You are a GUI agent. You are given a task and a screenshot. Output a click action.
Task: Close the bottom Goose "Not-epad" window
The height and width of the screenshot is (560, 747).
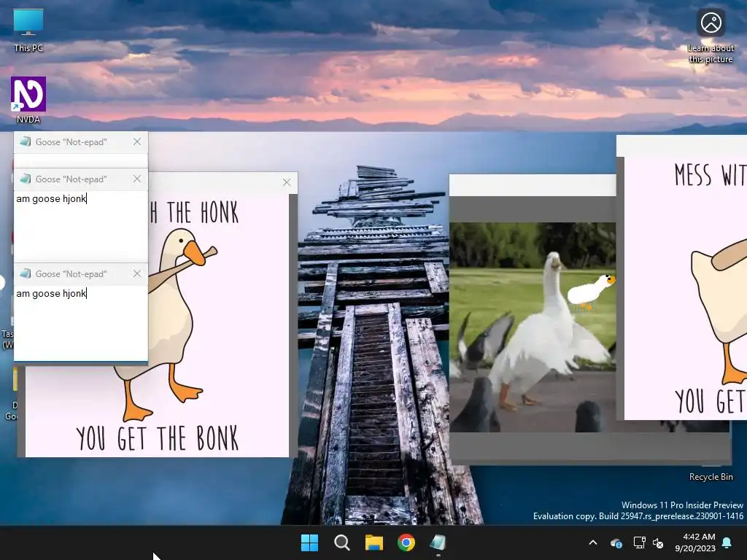(137, 273)
